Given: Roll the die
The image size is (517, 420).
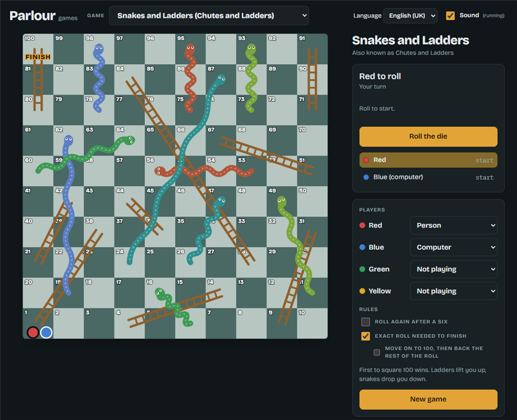Looking at the screenshot, I should (x=429, y=137).
